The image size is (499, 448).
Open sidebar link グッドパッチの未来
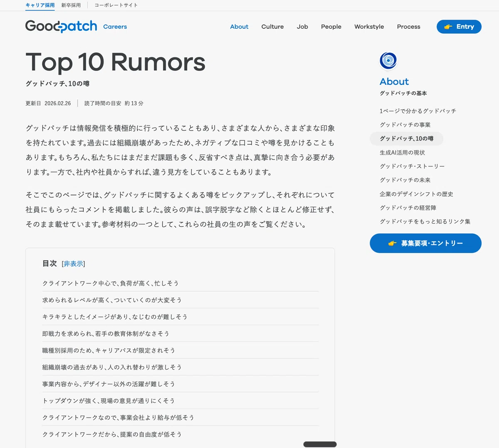405,180
